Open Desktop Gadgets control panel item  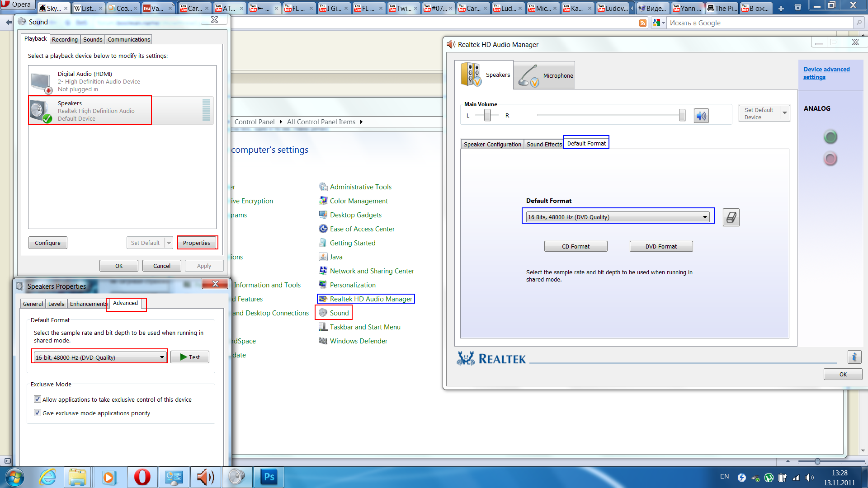[350, 215]
